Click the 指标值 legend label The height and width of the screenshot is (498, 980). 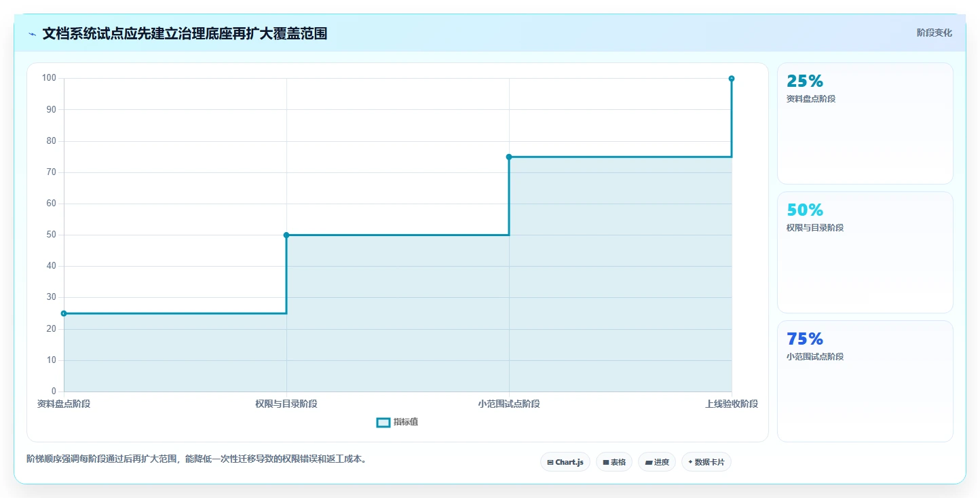[406, 422]
